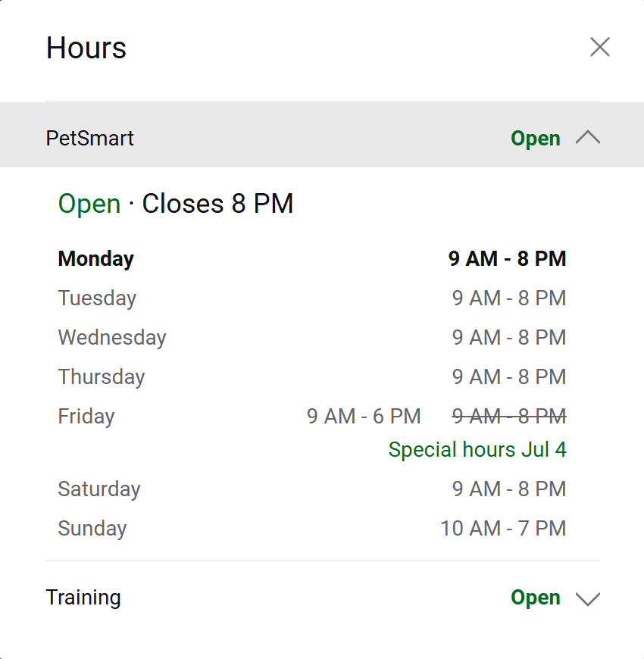Click the green Open status beside PetSmart
This screenshot has height=659, width=644.
[535, 139]
